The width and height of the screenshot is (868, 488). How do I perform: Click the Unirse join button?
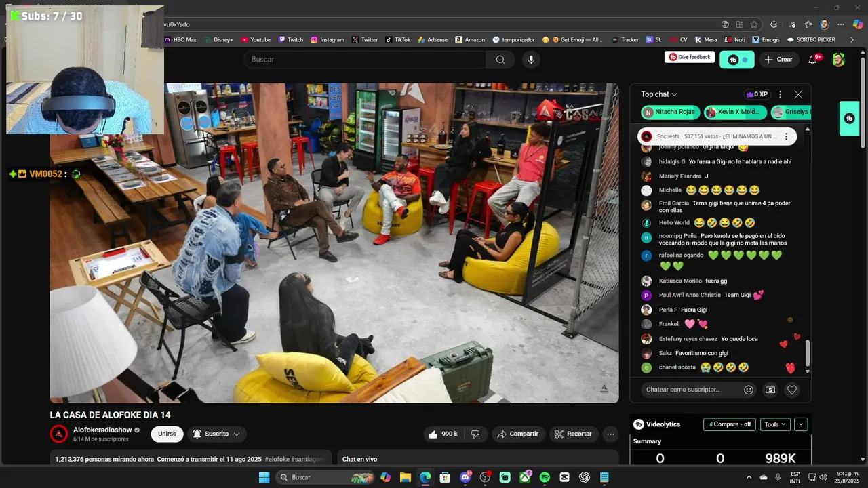pos(167,434)
